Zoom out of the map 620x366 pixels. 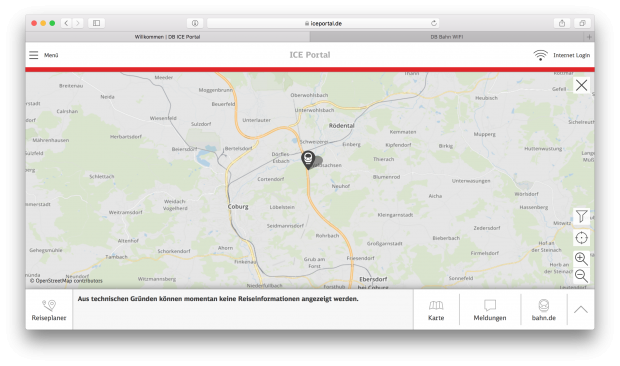coord(581,275)
